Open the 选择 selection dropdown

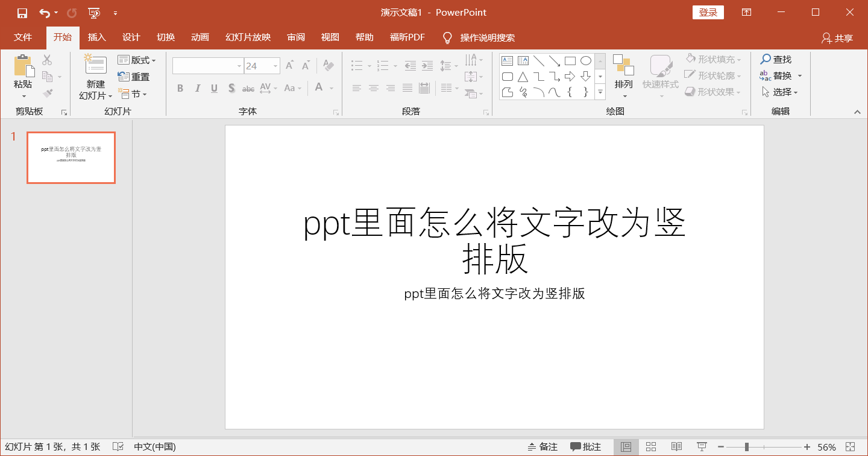(x=780, y=92)
